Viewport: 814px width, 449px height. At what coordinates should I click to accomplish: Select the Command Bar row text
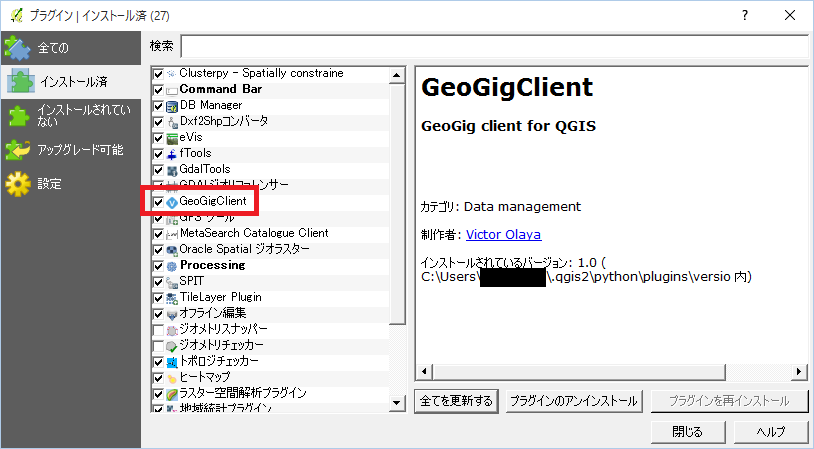221,89
